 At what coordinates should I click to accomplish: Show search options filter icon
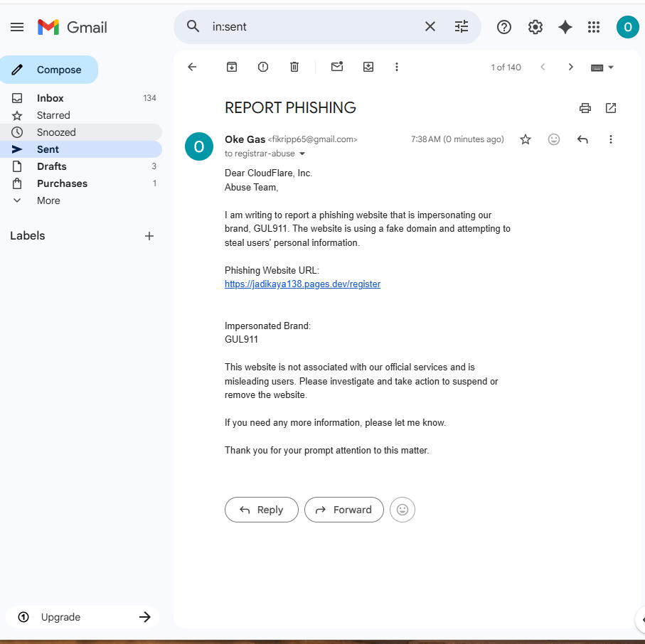[x=461, y=27]
